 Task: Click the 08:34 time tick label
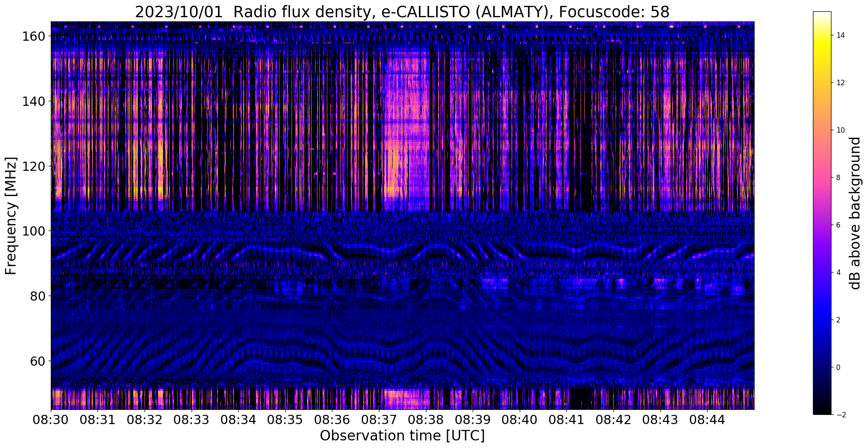[238, 420]
